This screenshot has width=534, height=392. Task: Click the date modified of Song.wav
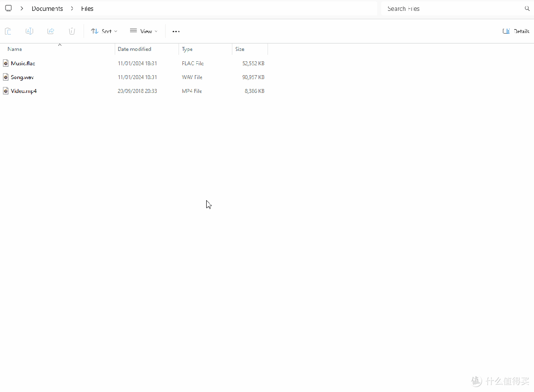tap(137, 77)
